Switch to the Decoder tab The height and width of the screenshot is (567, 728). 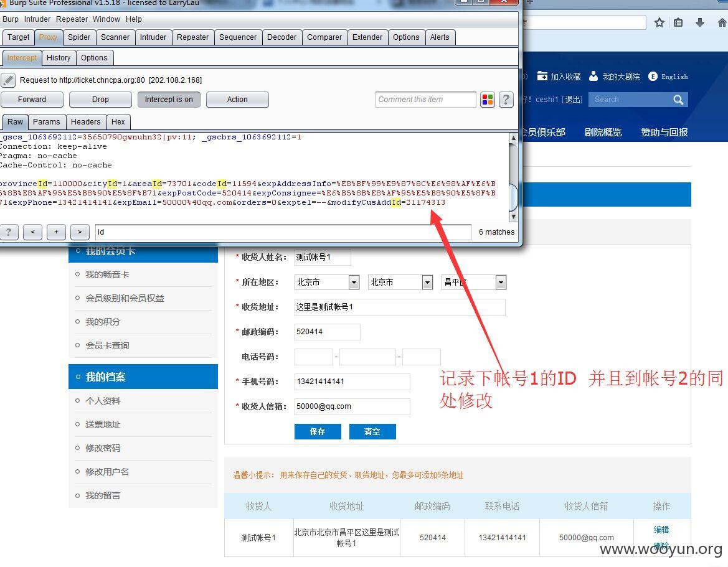[x=281, y=37]
